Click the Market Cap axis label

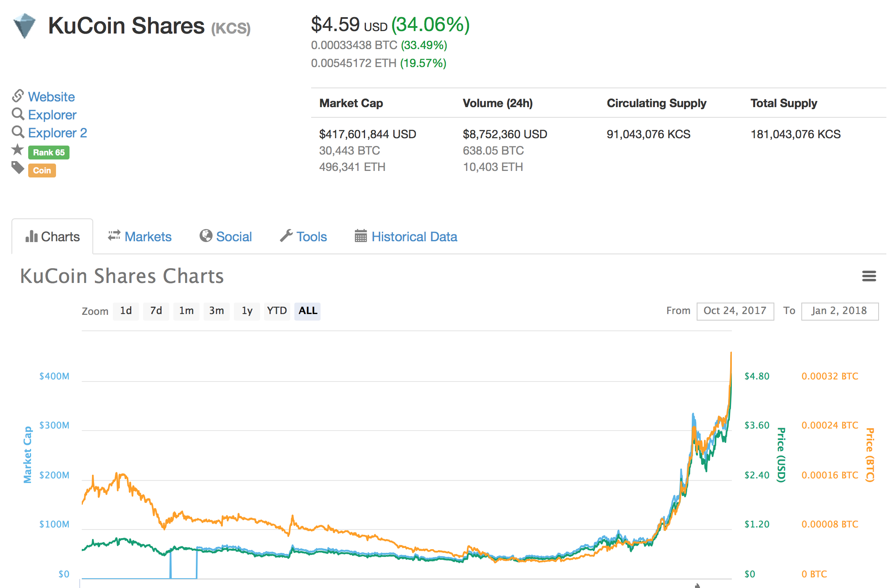(x=27, y=455)
